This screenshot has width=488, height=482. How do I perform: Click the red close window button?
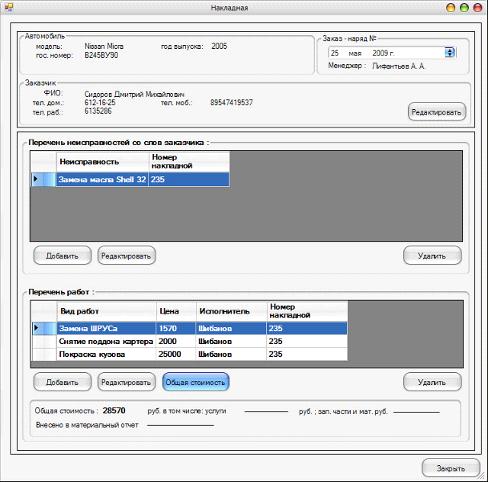point(478,8)
